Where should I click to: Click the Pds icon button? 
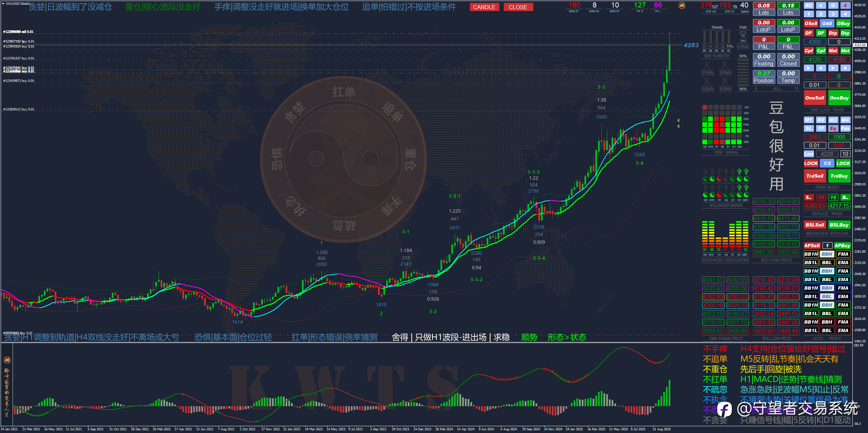click(x=845, y=128)
